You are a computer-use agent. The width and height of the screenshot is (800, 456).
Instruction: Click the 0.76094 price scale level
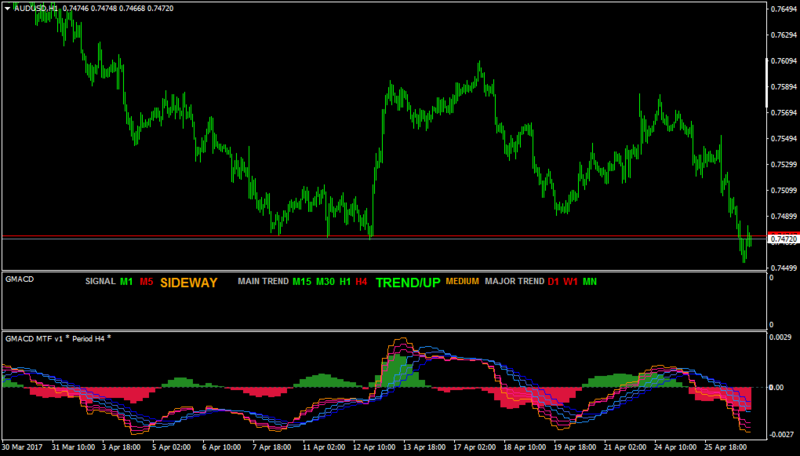coord(783,61)
